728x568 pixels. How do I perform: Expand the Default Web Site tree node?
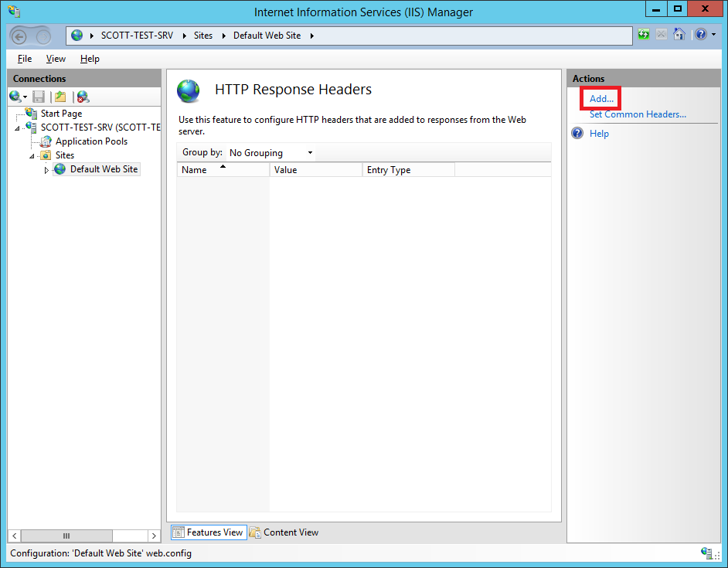(46, 170)
